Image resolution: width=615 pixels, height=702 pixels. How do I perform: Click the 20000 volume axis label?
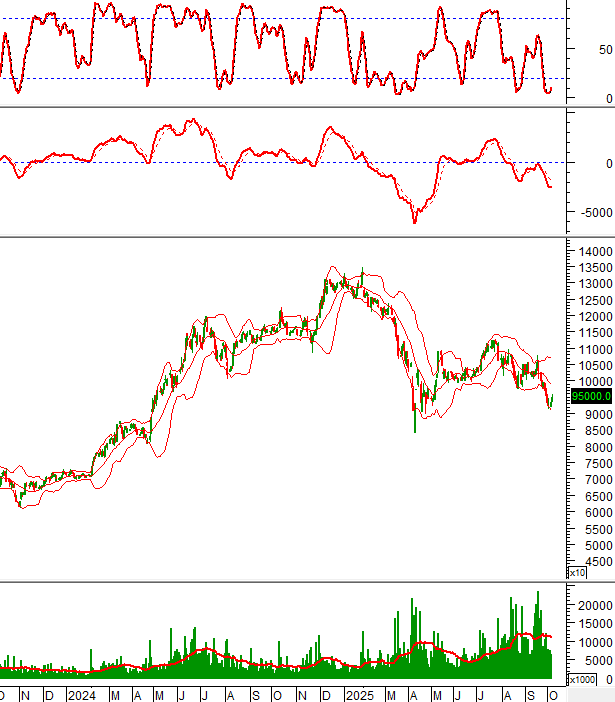(x=593, y=606)
